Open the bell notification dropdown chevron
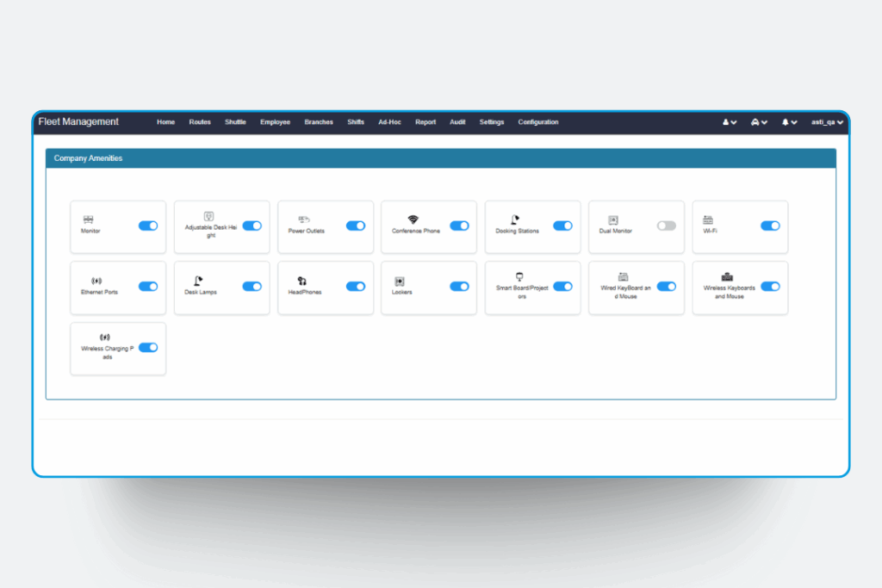882x588 pixels. pyautogui.click(x=796, y=122)
